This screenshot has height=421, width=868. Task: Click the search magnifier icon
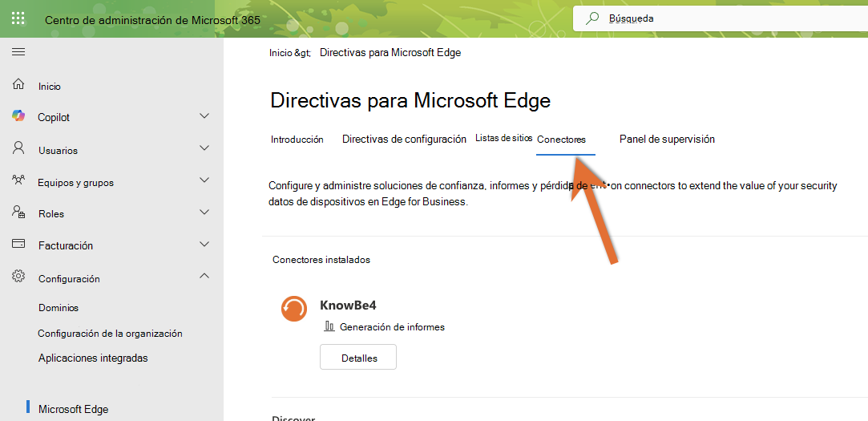[x=592, y=18]
